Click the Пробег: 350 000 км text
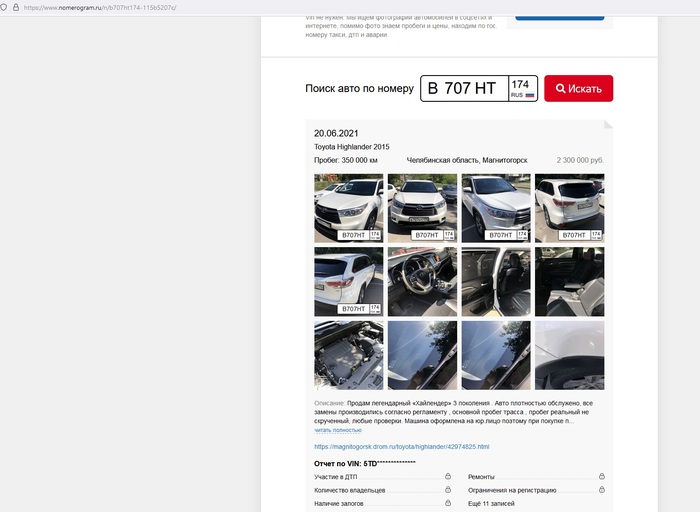Image resolution: width=700 pixels, height=512 pixels. [x=346, y=160]
